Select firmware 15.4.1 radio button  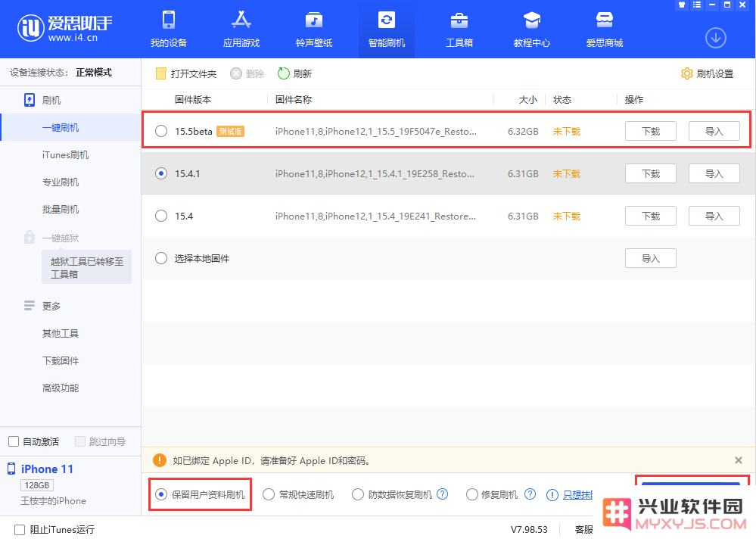(x=161, y=173)
